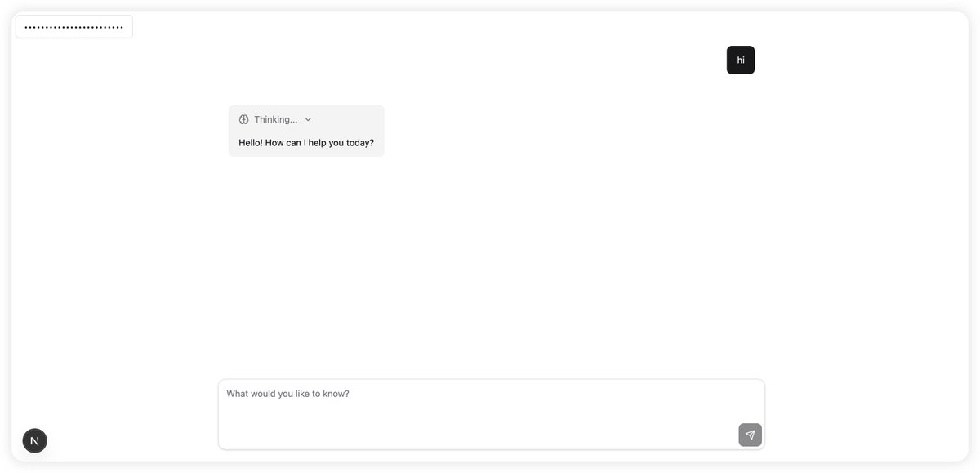Focus the "What would you like to know?" box

click(x=492, y=414)
